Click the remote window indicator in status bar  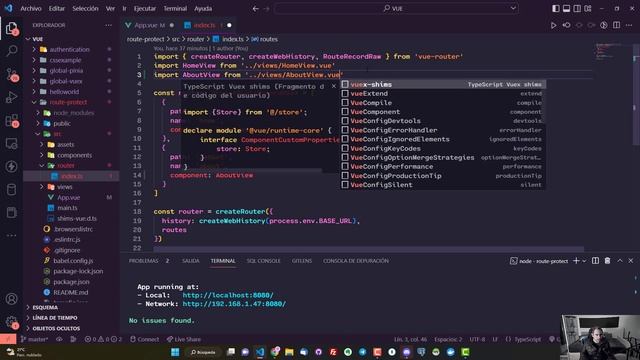(x=8, y=339)
